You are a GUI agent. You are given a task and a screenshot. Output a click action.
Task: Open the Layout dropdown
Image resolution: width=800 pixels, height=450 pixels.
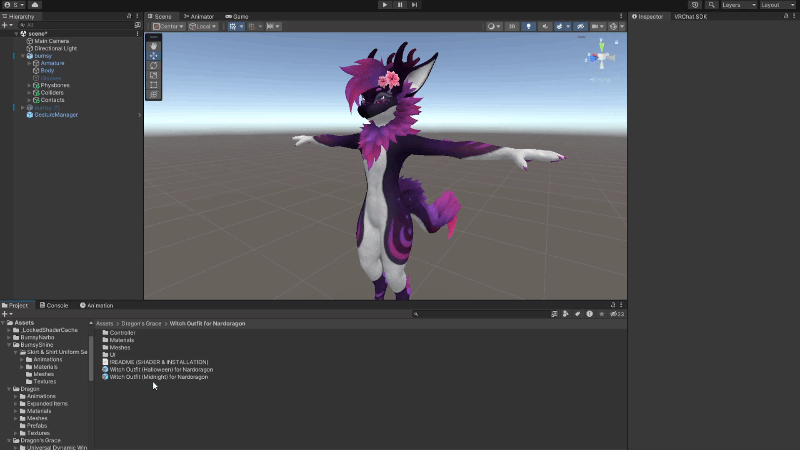(x=778, y=5)
